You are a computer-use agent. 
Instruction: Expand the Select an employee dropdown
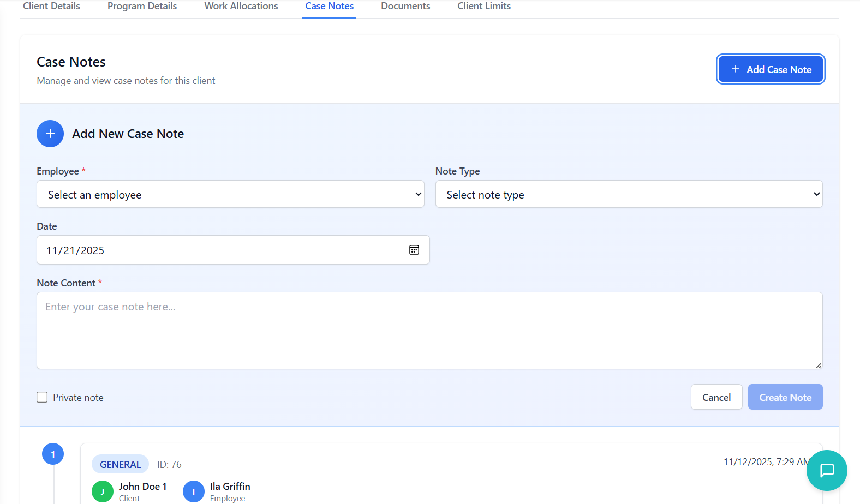click(x=230, y=194)
